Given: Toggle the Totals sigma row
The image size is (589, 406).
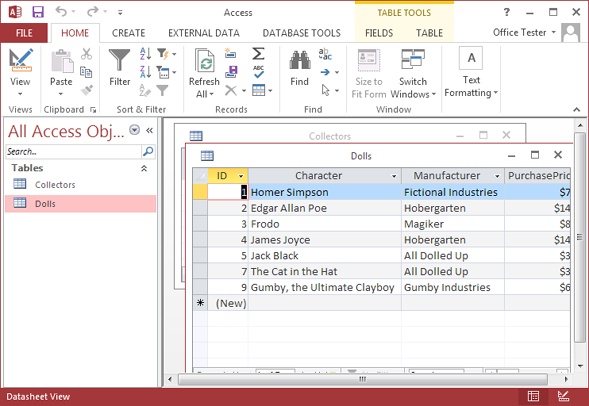Looking at the screenshot, I should point(258,54).
